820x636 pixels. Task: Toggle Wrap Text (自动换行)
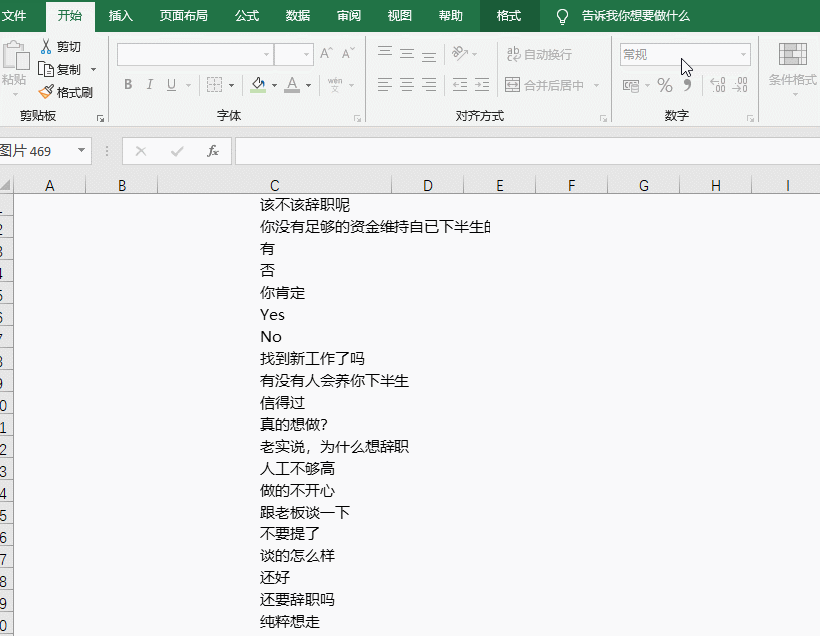click(x=539, y=54)
